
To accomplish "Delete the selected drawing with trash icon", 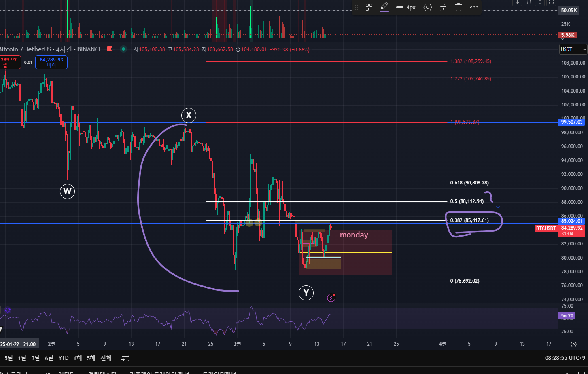I will (x=459, y=7).
